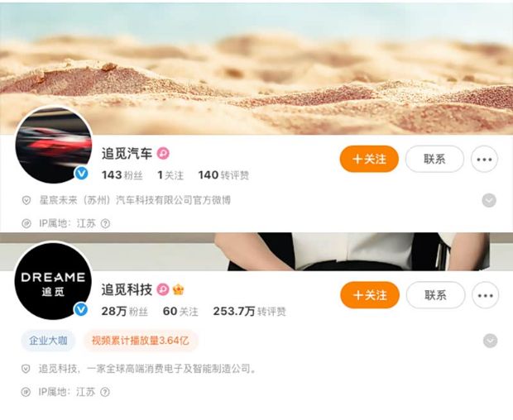Screen dimensions: 513x420
Task: Open the 143 粉丝 followers list
Action: pos(122,175)
